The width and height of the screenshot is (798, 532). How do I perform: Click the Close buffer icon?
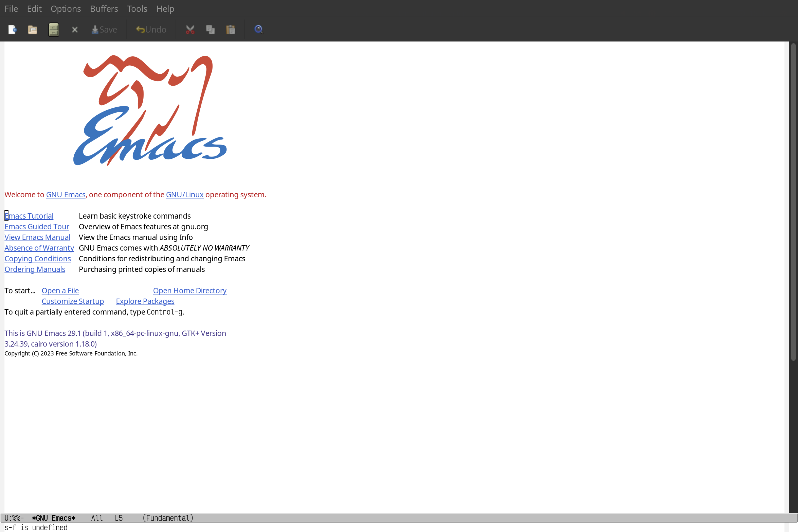tap(74, 29)
